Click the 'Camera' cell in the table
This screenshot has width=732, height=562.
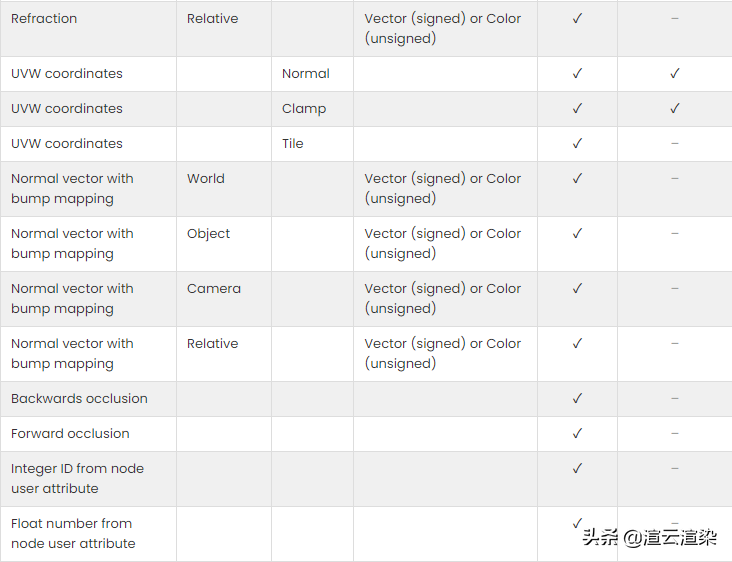214,288
